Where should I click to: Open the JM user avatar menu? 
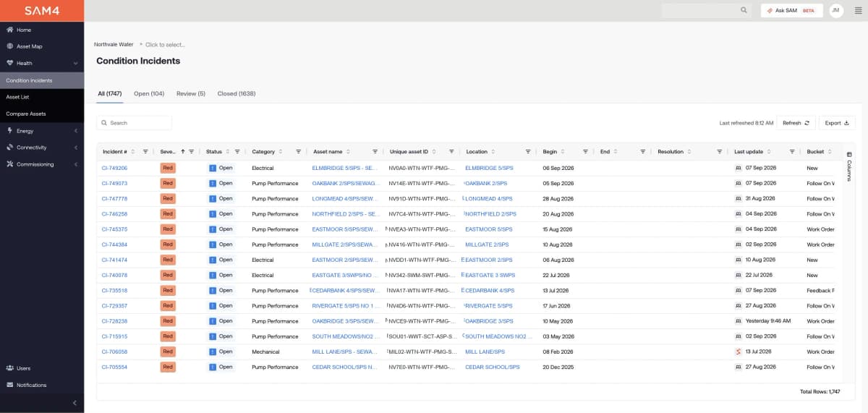click(836, 10)
